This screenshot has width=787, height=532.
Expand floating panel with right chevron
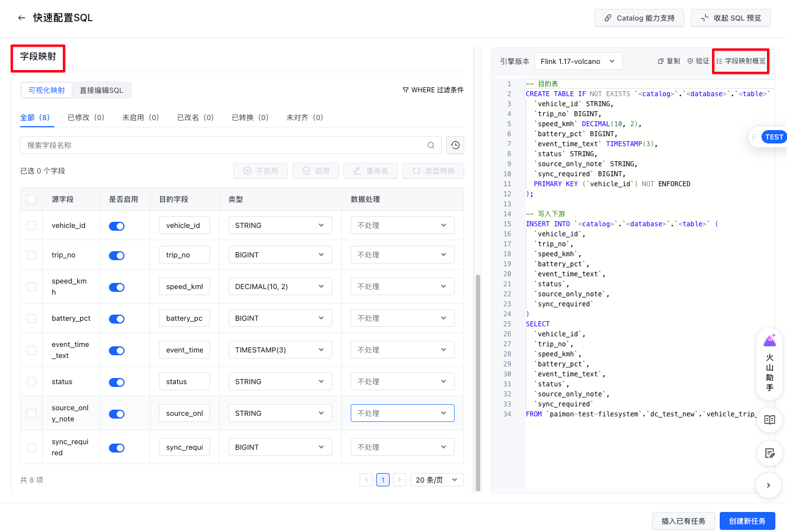click(x=769, y=485)
